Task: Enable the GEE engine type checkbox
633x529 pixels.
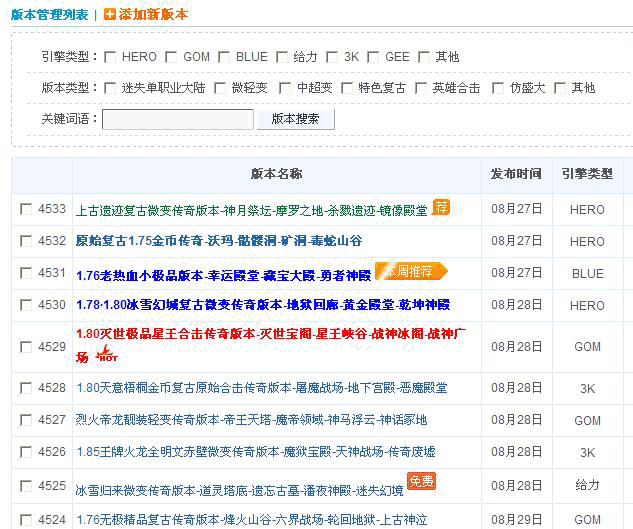Action: tap(373, 57)
